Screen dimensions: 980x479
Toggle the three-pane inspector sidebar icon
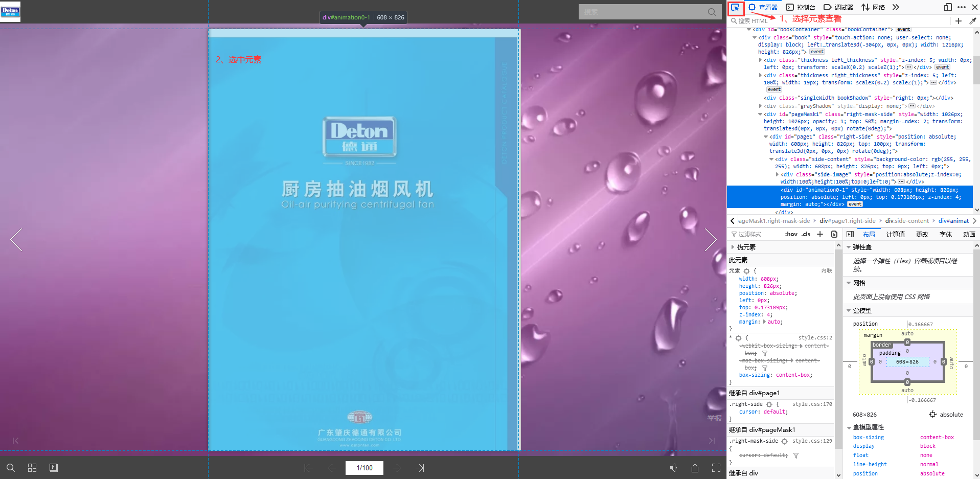click(x=850, y=234)
